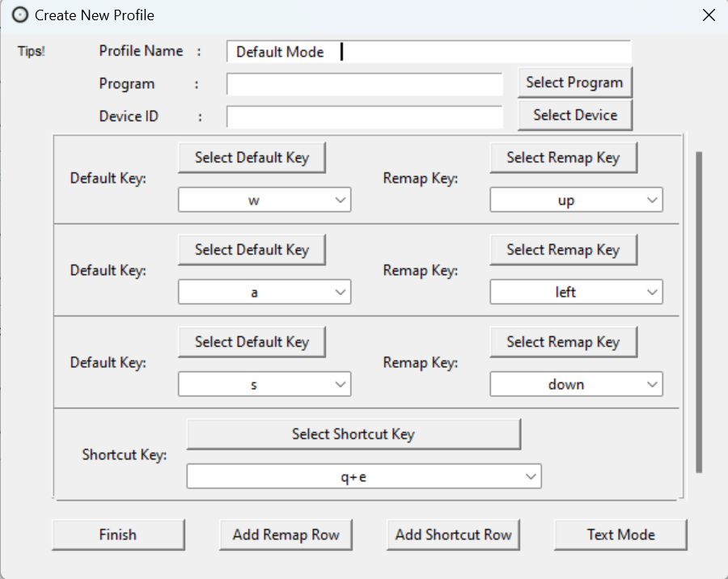
Task: Expand the remap key dropdown showing 'up'
Action: coord(576,201)
